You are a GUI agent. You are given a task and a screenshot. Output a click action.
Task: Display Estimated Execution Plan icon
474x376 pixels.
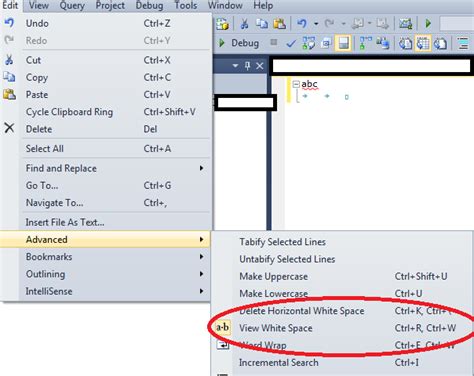pyautogui.click(x=309, y=43)
